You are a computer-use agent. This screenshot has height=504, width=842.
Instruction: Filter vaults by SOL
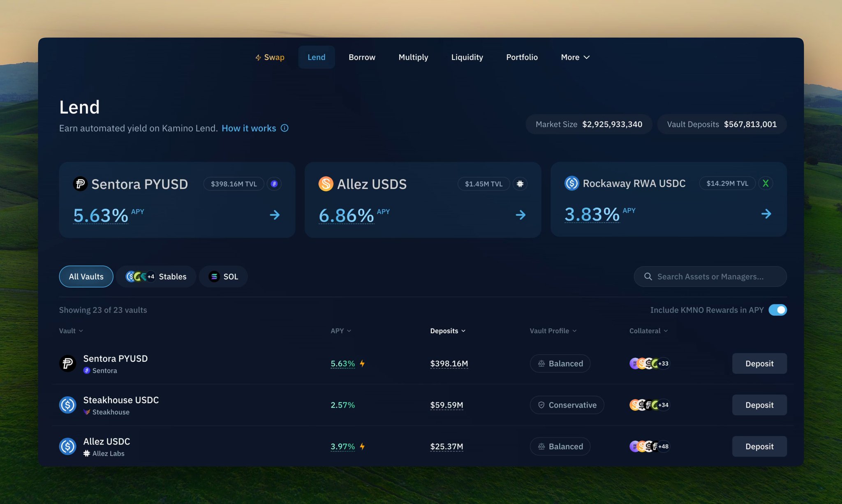coord(223,277)
